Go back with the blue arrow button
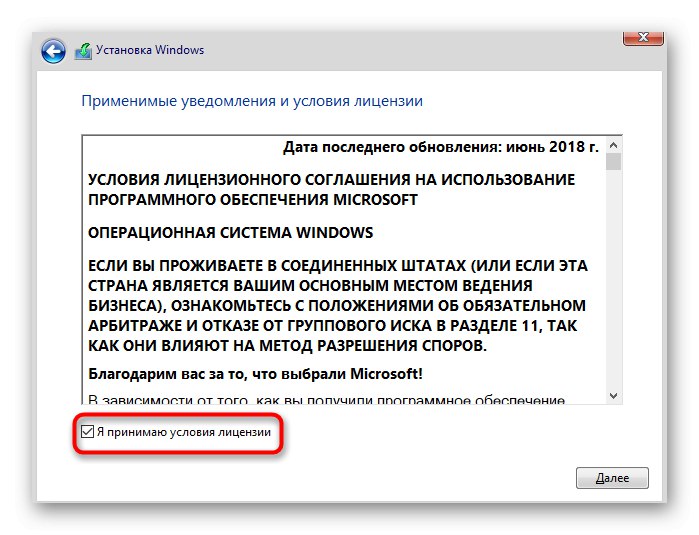 click(53, 51)
